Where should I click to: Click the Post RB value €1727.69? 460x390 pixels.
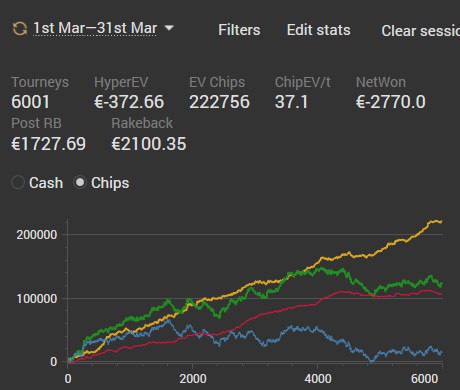[x=49, y=144]
